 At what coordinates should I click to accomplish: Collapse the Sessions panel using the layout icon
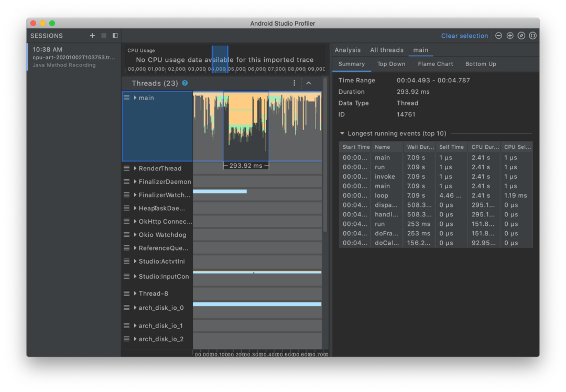115,36
